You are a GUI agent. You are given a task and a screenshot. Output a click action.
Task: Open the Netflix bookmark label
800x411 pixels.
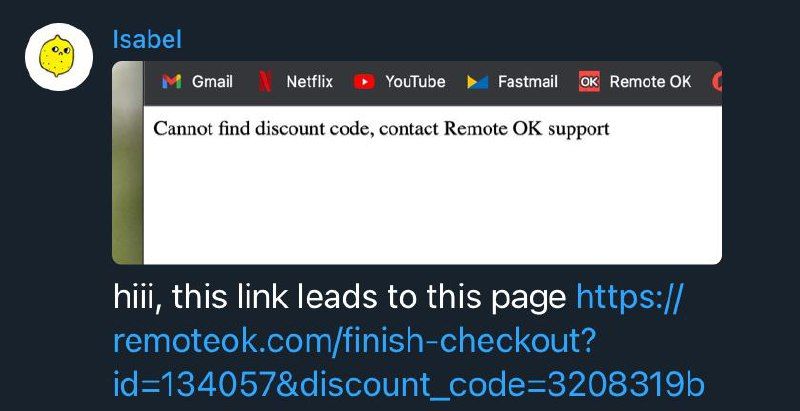pos(310,82)
